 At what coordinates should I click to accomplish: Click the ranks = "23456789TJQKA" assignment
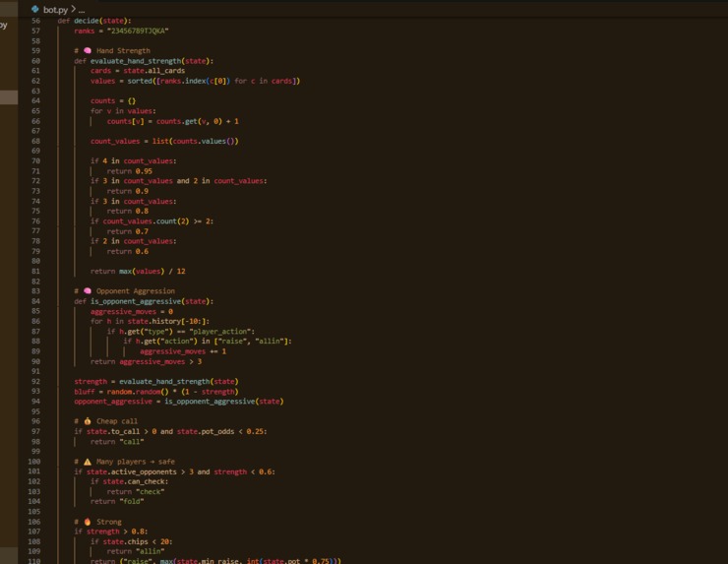coord(121,31)
